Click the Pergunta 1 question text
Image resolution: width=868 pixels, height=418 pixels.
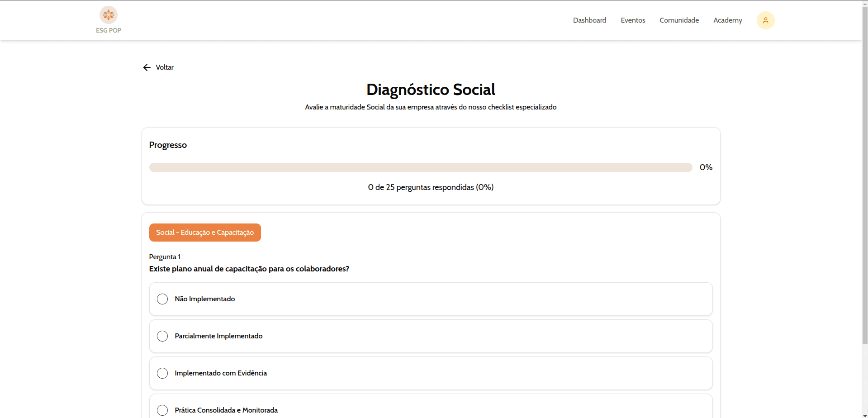click(249, 269)
